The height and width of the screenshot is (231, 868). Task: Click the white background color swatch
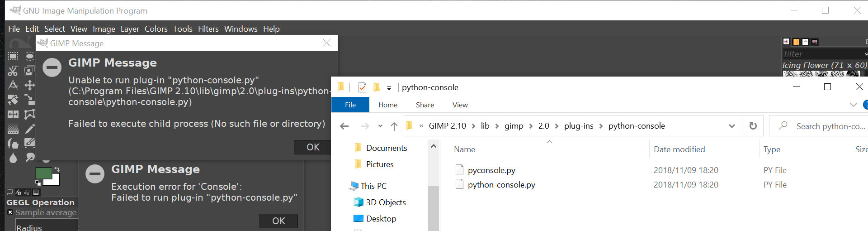(x=55, y=181)
